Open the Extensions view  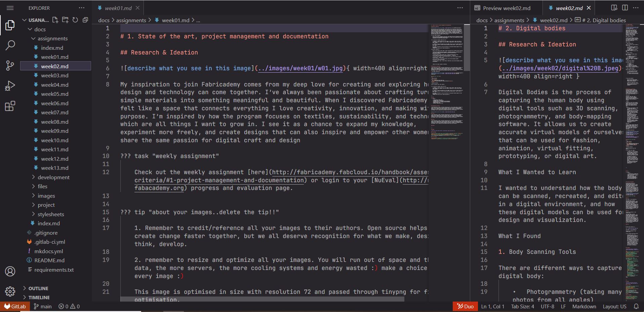[x=10, y=106]
